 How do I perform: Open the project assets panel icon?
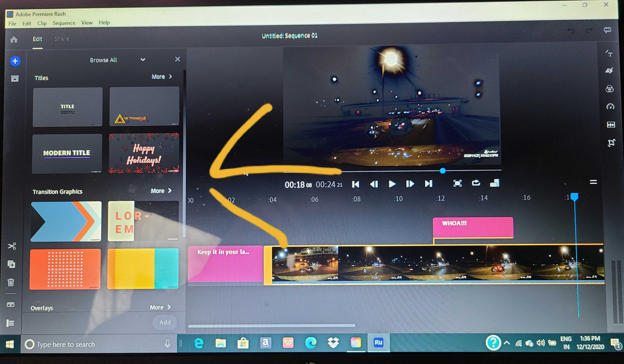point(15,78)
